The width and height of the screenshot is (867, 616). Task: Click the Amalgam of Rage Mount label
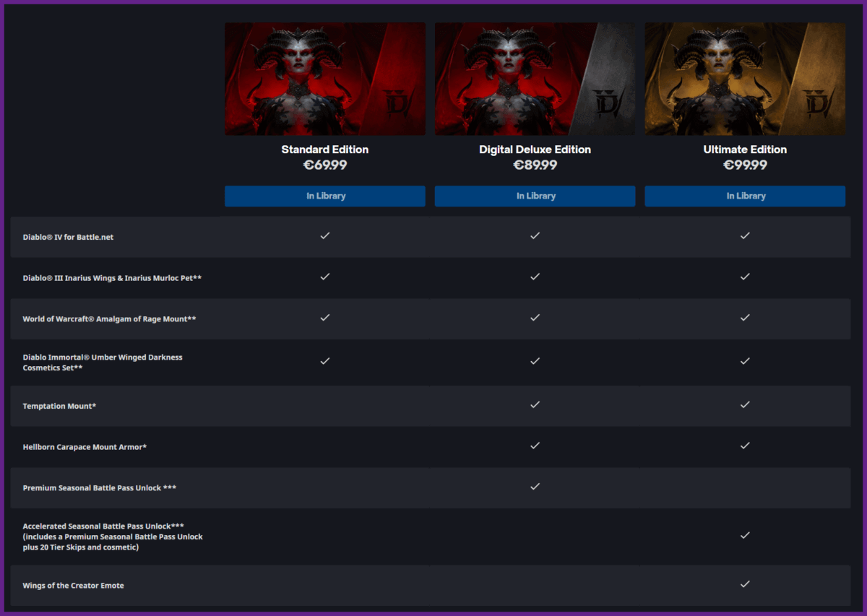click(109, 319)
